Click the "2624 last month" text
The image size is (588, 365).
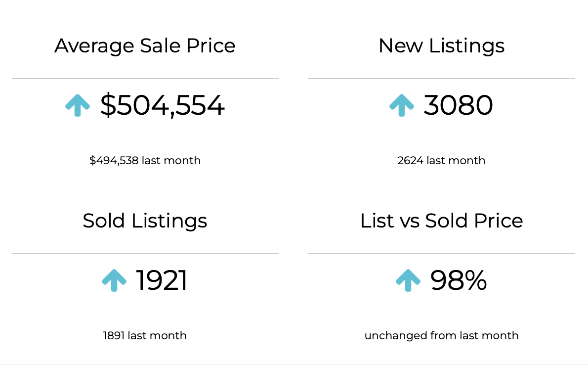coord(441,160)
